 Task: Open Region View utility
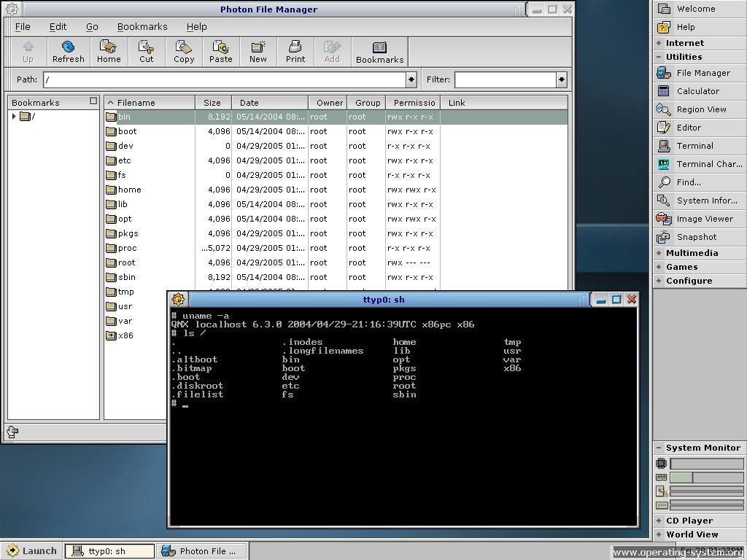[x=700, y=109]
